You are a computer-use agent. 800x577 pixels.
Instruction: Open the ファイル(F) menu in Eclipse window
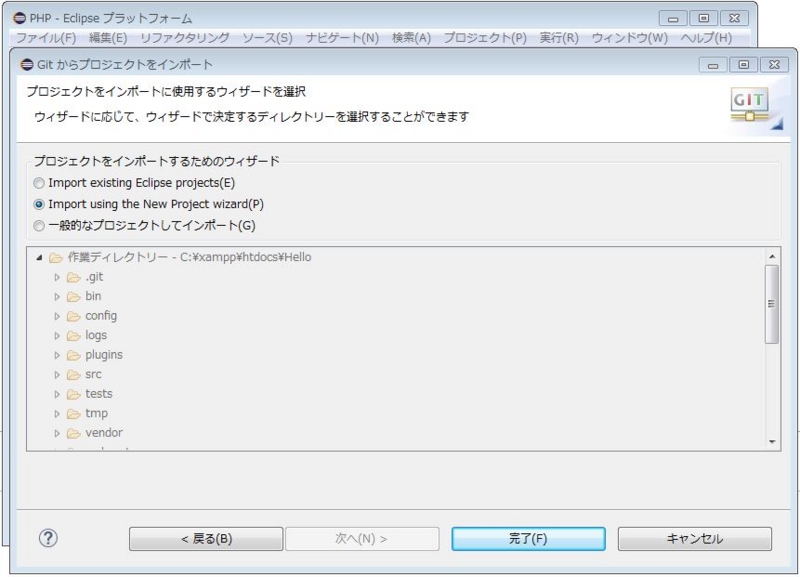pyautogui.click(x=46, y=38)
